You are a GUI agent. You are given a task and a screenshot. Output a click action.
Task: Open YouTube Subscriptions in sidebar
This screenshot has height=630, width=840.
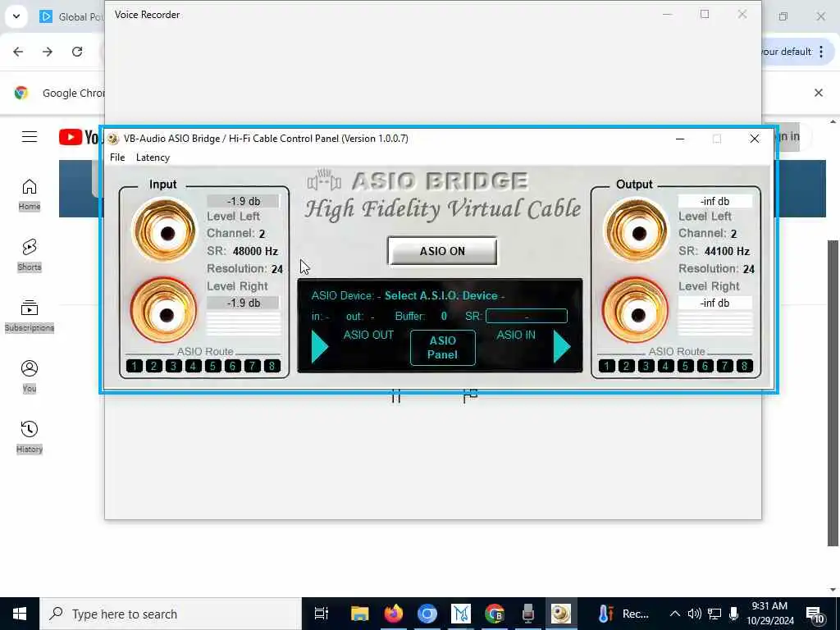coord(30,316)
